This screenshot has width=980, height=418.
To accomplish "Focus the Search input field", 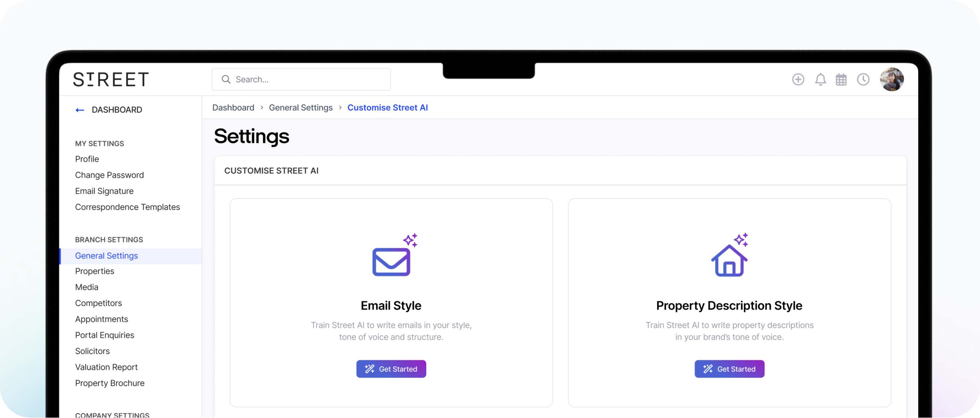I will tap(308, 80).
